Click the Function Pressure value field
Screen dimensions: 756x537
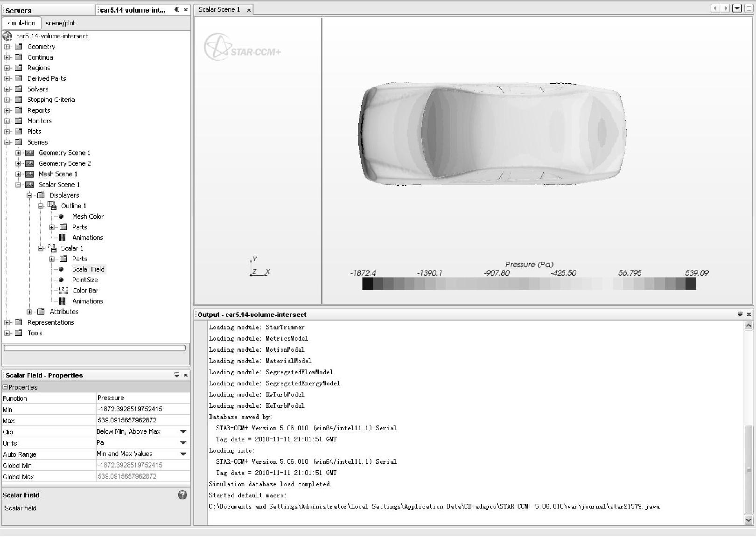[143, 398]
